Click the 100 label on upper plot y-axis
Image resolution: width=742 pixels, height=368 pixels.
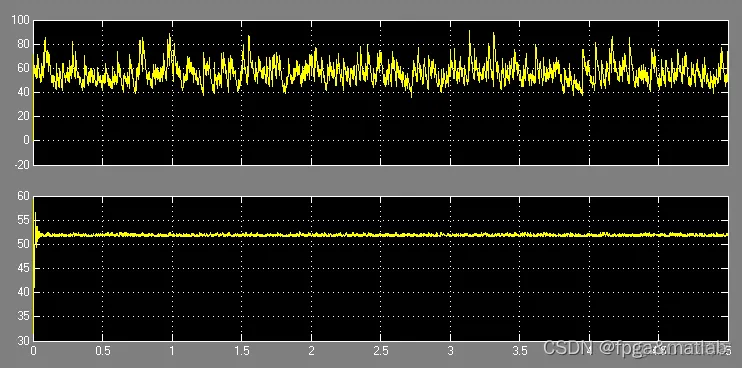click(x=21, y=20)
